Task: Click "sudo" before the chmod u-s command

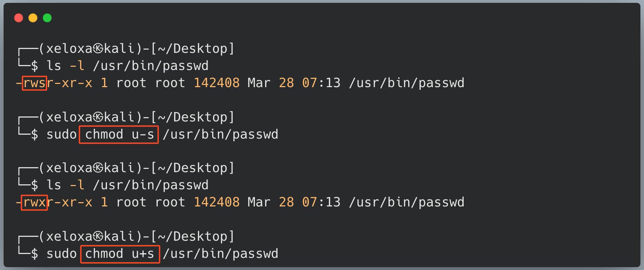Action: 62,135
